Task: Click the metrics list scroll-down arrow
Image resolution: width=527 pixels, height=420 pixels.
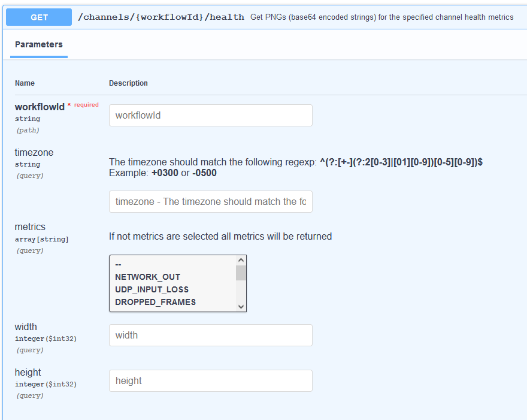Action: (x=241, y=306)
